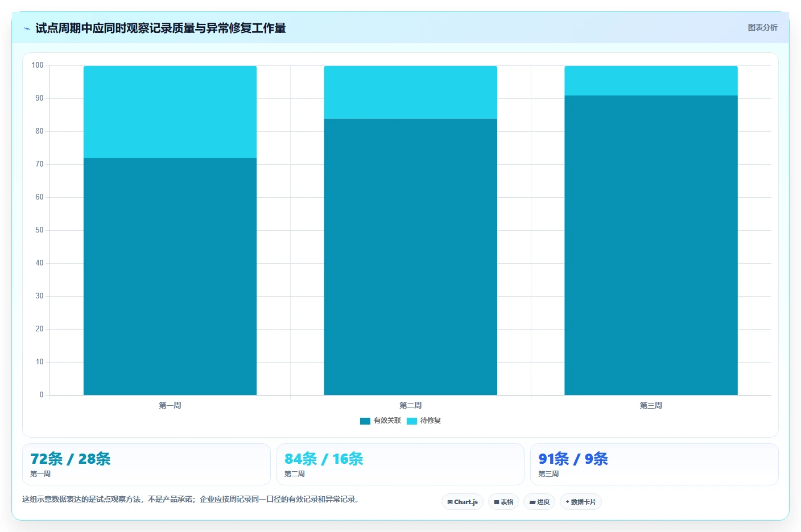Click the 第一周 x-axis label
801x532 pixels.
(x=170, y=405)
